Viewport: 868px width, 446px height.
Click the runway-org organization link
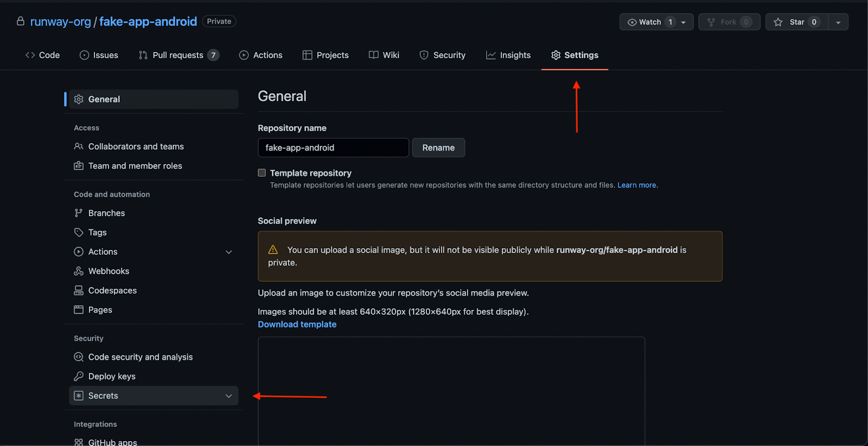(x=61, y=22)
